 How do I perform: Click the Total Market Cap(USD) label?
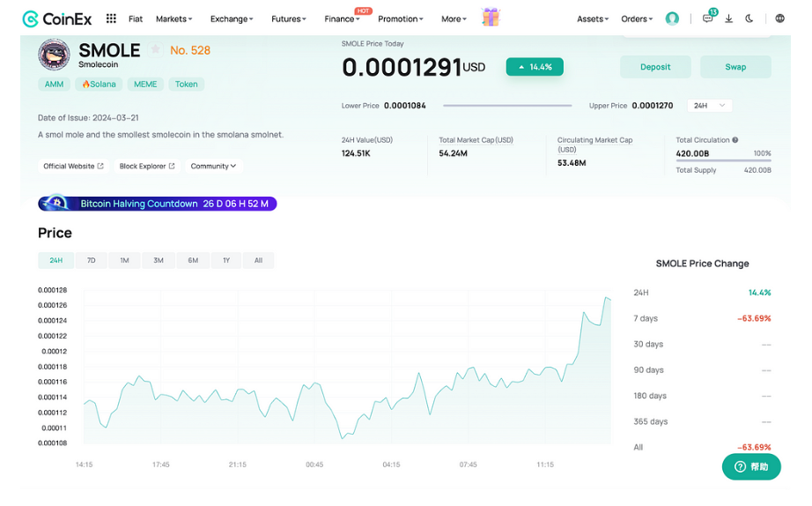(476, 140)
